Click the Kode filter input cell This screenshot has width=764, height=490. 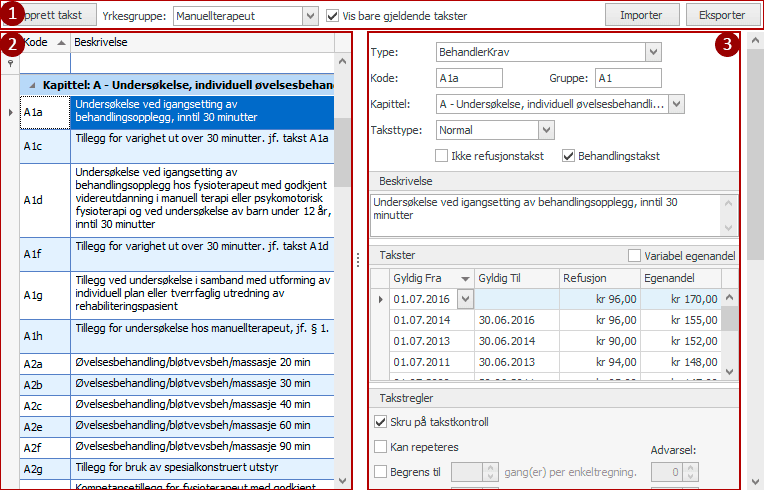pos(45,63)
